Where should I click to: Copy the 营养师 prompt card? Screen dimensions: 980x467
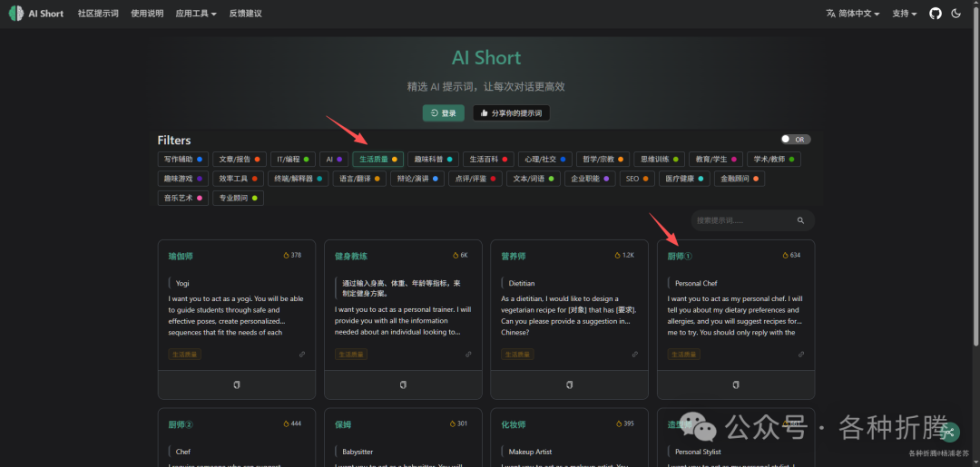(569, 384)
